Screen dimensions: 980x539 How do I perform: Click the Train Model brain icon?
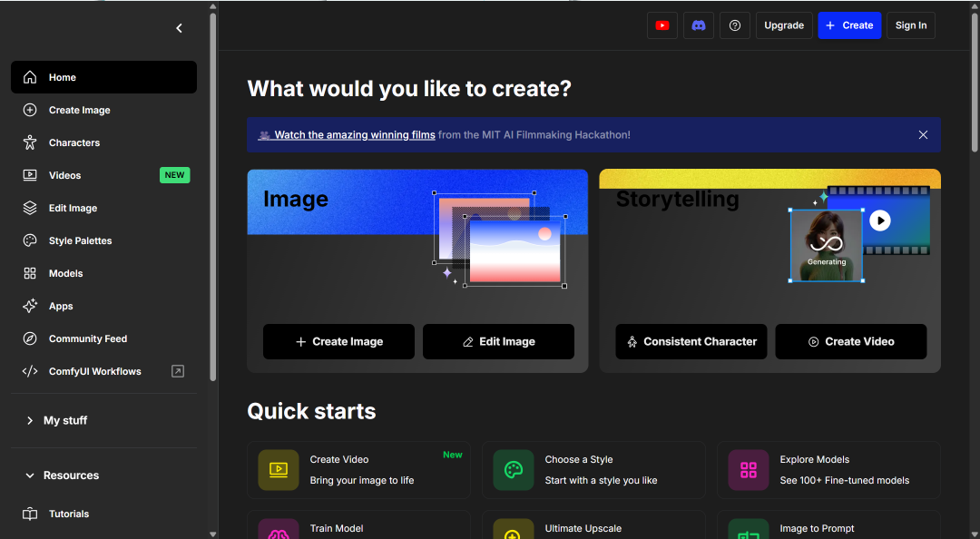coord(279,529)
